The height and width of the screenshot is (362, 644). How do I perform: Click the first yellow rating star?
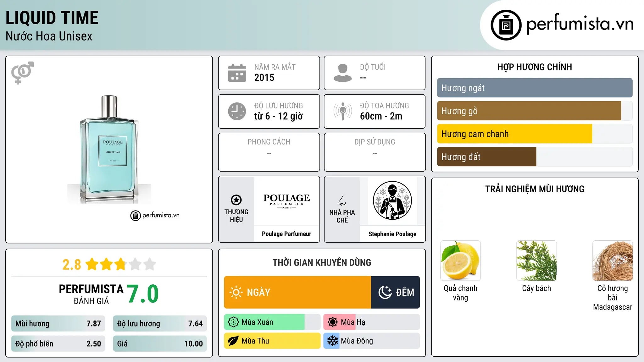pos(92,264)
